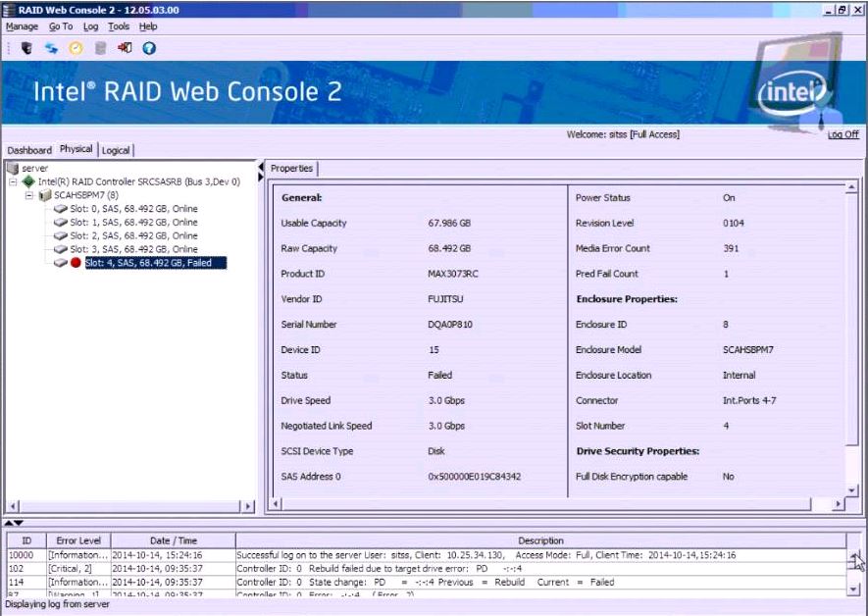Click the up arrow above the log panel
Image resolution: width=868 pixels, height=616 pixels.
point(9,523)
